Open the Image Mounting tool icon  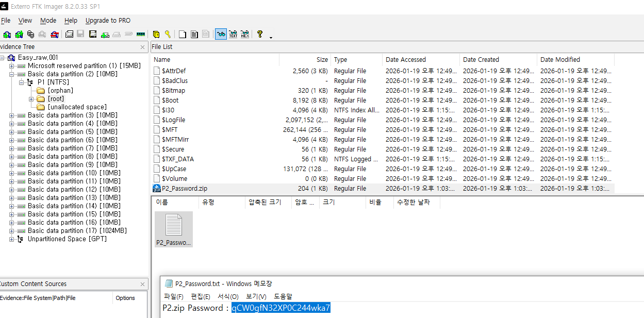[31, 35]
